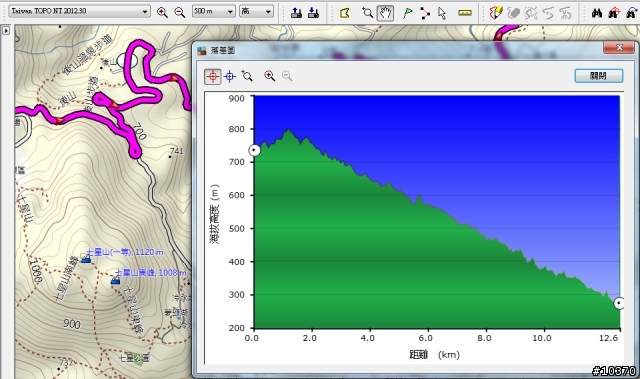
Task: Click the start point marker on elevation profile
Action: [254, 151]
